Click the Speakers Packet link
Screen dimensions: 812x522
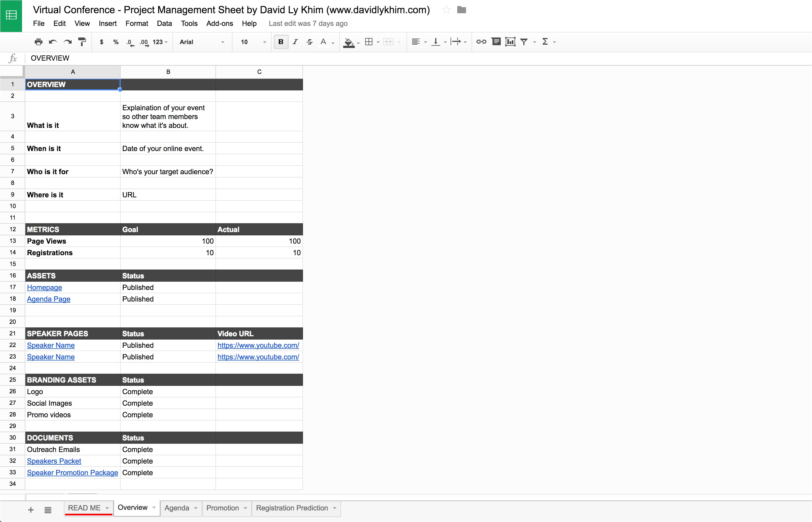54,461
